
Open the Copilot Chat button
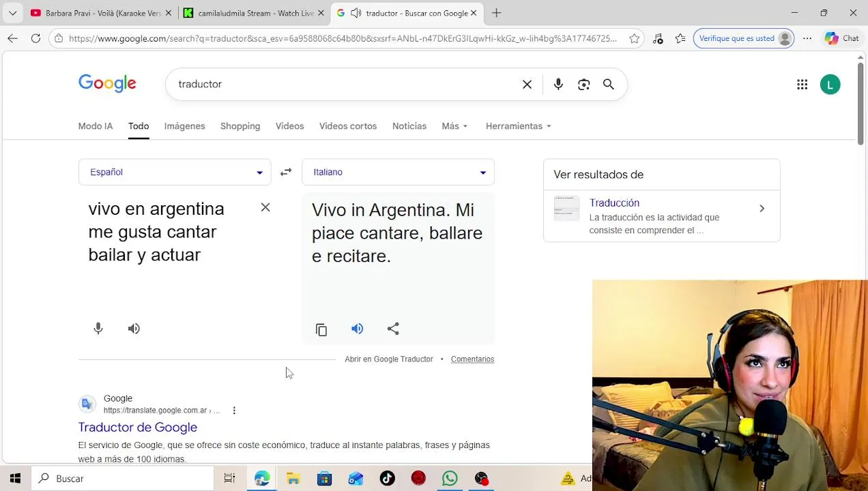pyautogui.click(x=842, y=38)
